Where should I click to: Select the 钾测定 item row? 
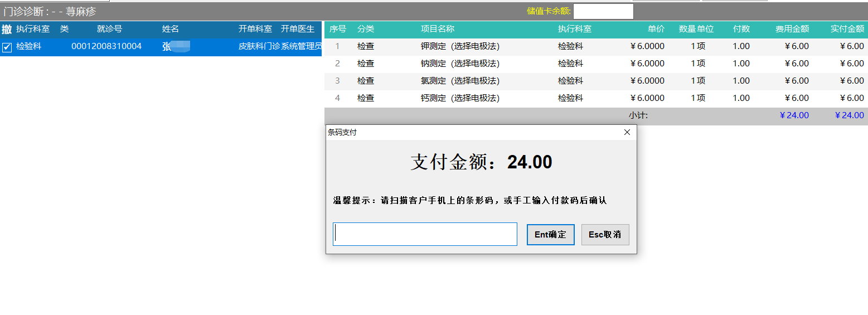tap(460, 46)
